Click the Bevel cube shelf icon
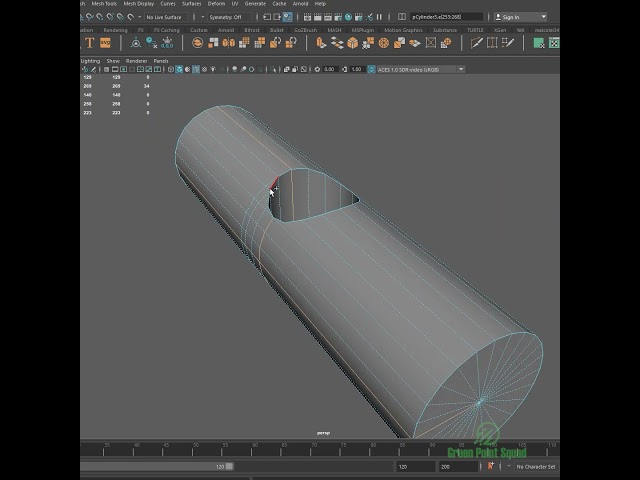Image resolution: width=640 pixels, height=480 pixels. (352, 42)
